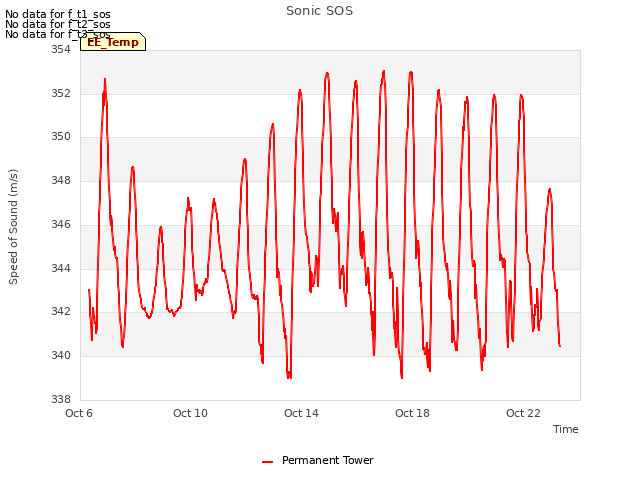Viewport: 640px width, 480px height.
Task: Click the 346 y-axis tick label
Action: pyautogui.click(x=60, y=224)
